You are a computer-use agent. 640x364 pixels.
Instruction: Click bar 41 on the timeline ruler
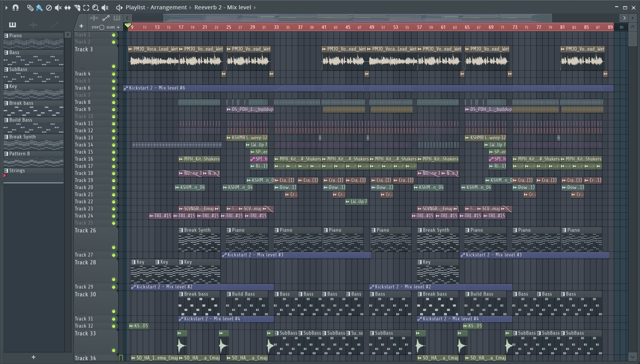(x=324, y=27)
